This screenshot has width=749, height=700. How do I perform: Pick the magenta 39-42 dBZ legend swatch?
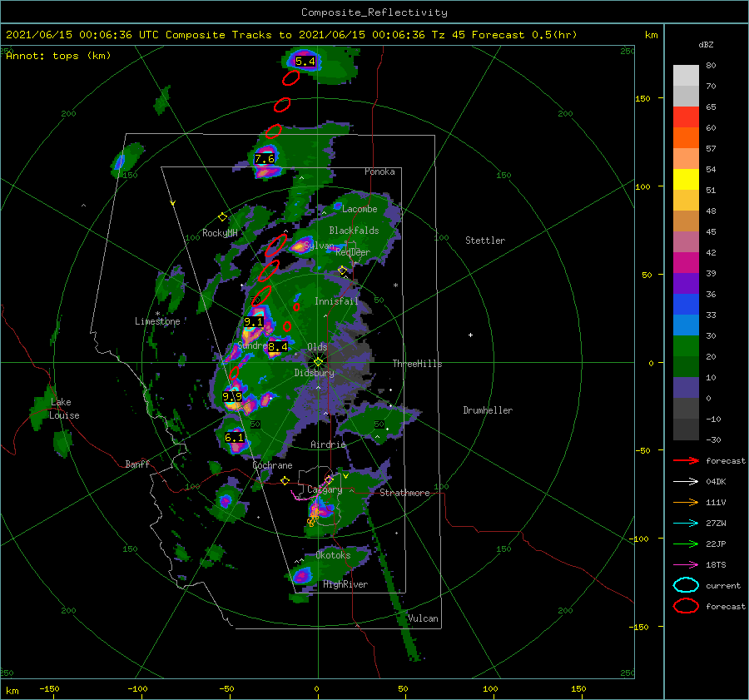tap(686, 263)
